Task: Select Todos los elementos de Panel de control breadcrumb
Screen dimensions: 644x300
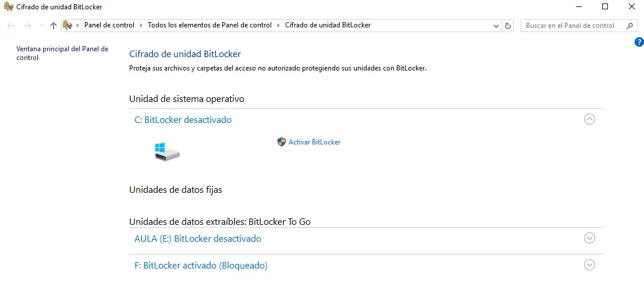Action: (209, 26)
